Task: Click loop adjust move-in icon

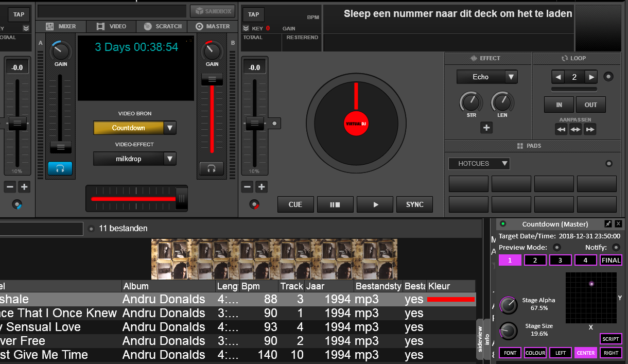Action: coord(561,130)
